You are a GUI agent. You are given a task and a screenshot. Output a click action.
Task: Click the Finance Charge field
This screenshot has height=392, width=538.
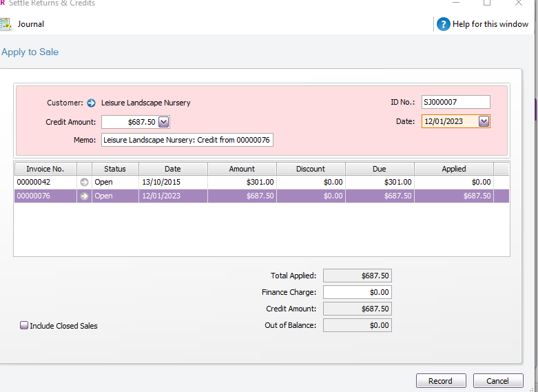(357, 292)
